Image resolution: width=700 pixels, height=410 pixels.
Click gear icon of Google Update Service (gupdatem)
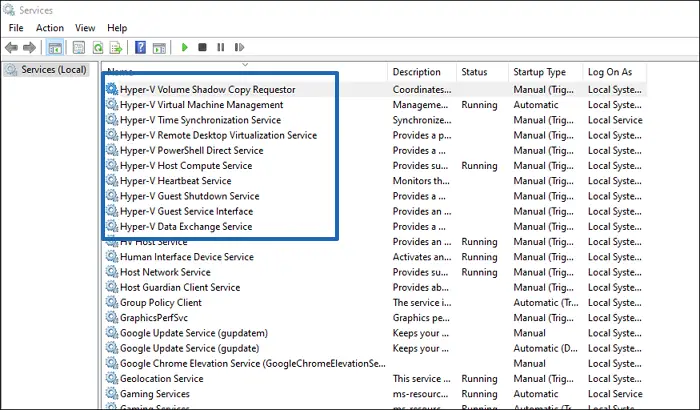pyautogui.click(x=112, y=333)
